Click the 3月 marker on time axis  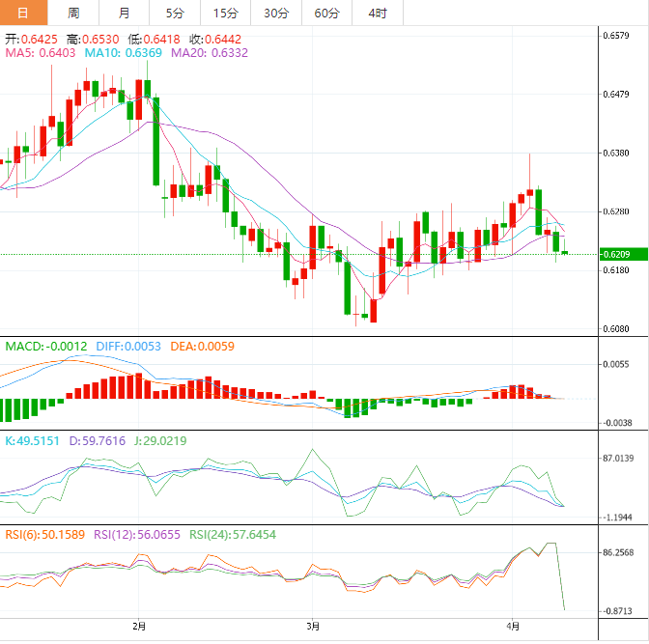point(312,627)
